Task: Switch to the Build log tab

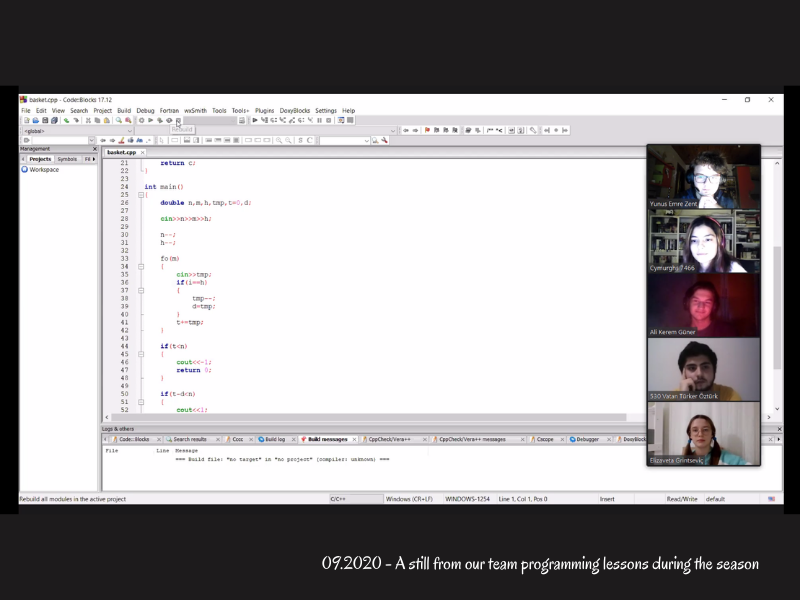Action: [x=273, y=439]
